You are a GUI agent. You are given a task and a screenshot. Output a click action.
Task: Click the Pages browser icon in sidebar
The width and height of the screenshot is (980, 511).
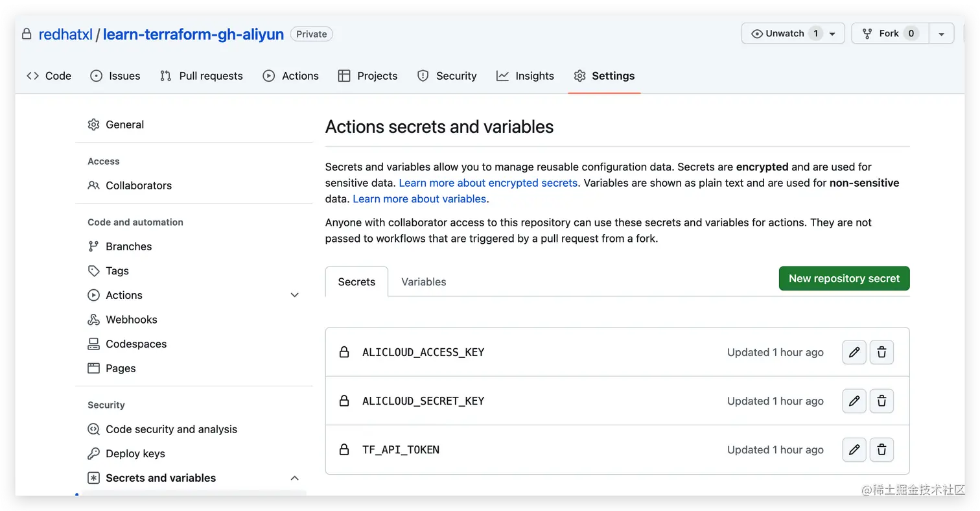(94, 368)
